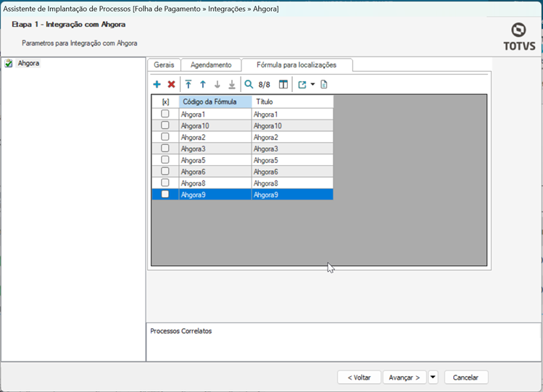Click the Ahgora3 title cell
The width and height of the screenshot is (543, 392).
point(293,149)
